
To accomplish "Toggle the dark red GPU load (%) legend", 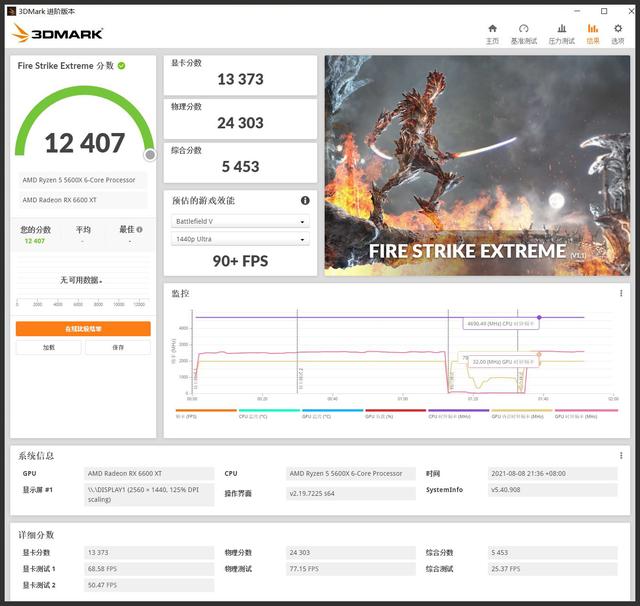I will [x=396, y=414].
